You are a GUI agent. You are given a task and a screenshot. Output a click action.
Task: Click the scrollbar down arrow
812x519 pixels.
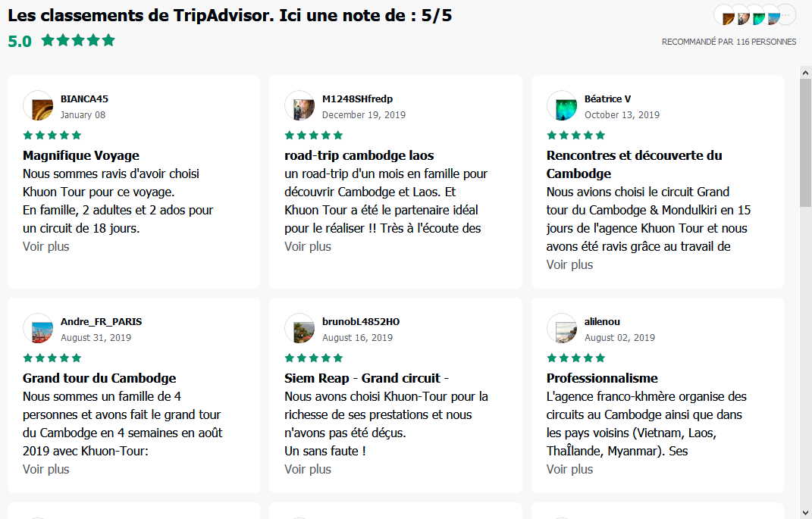(x=806, y=514)
